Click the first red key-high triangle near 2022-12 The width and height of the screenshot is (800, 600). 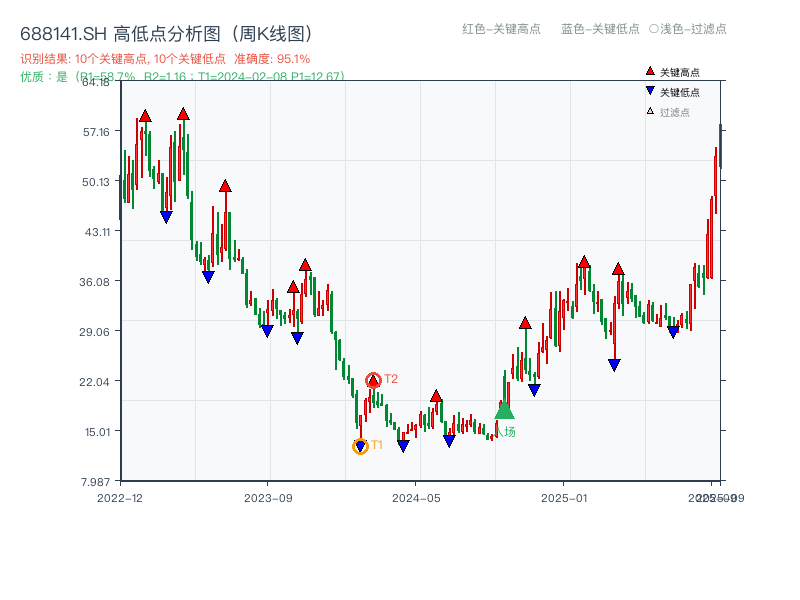144,114
